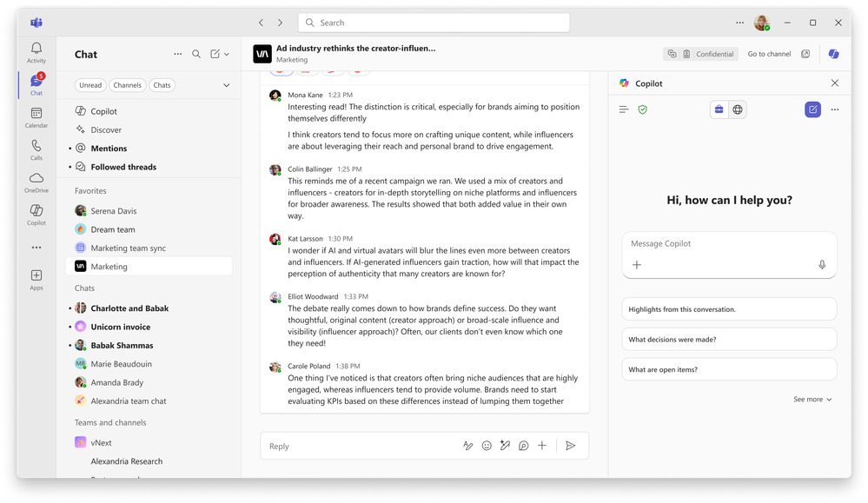Select 'What decisions were made?' prompt
This screenshot has width=868, height=503.
coord(729,340)
